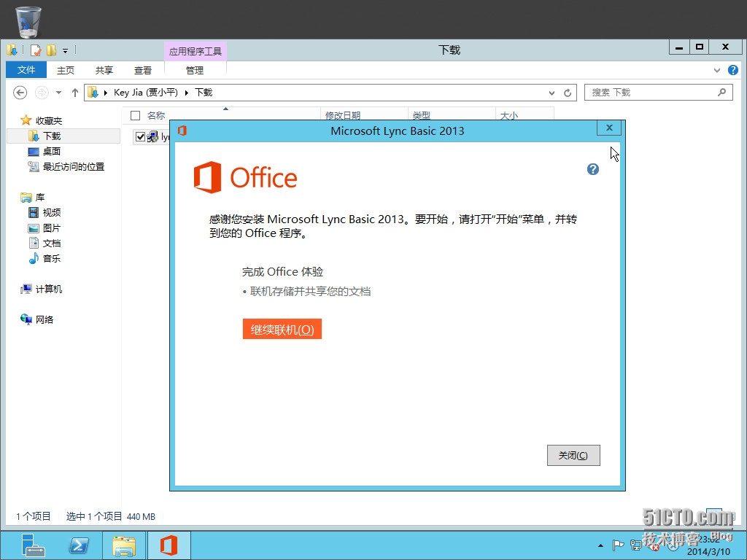This screenshot has width=747, height=560.
Task: Click the 搜索 下载 search box
Action: (x=659, y=93)
